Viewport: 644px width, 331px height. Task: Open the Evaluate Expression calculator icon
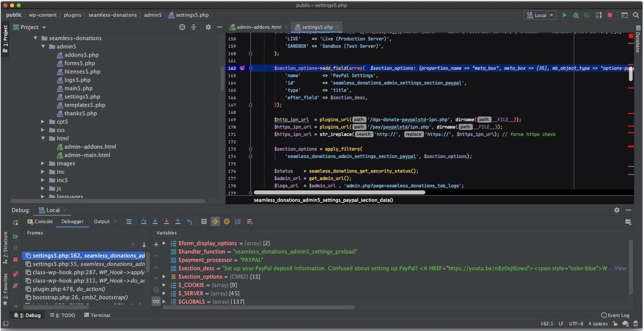[x=204, y=222]
